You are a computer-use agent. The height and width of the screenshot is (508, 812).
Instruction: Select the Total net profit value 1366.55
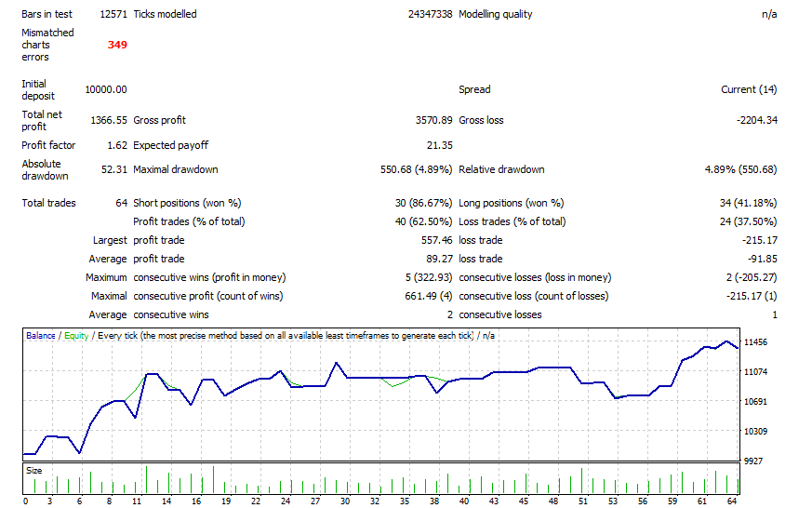109,120
